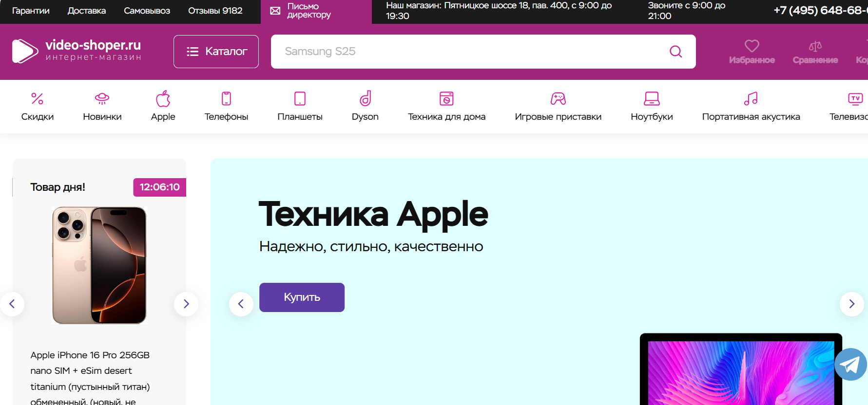Open Игровые приставки gamepad icon
This screenshot has width=868, height=405.
click(x=558, y=99)
